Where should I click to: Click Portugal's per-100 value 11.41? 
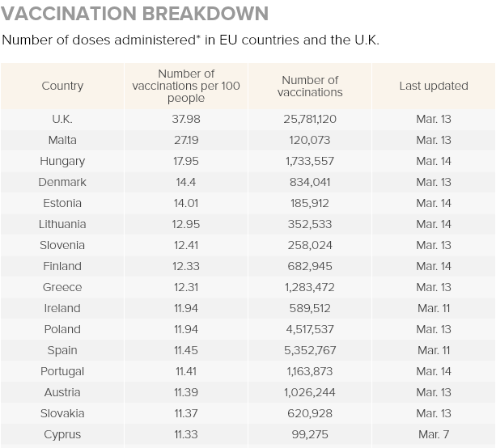pos(187,371)
